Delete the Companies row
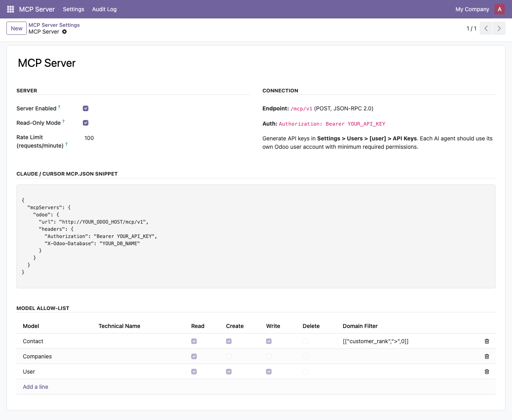512x420 pixels. (x=487, y=356)
